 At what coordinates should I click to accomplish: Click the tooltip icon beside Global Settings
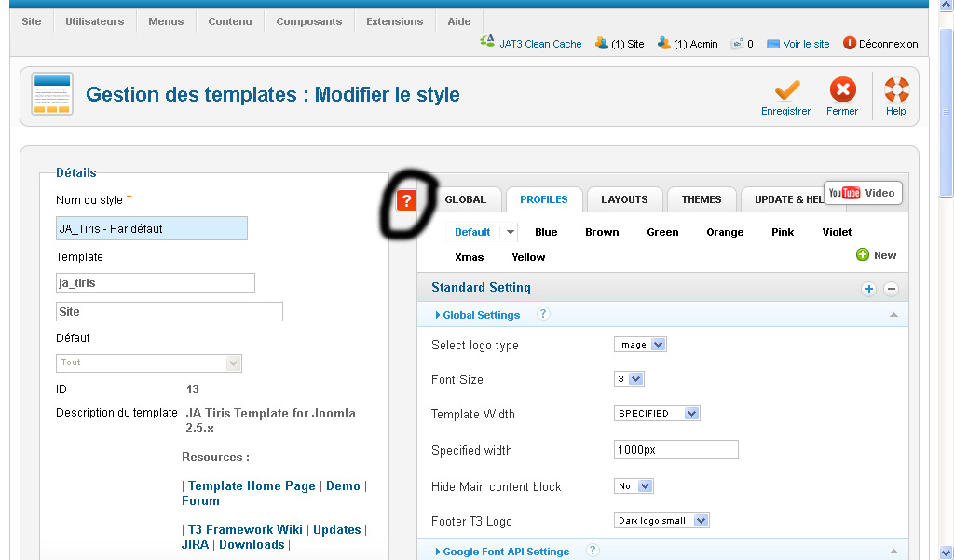[x=543, y=315]
